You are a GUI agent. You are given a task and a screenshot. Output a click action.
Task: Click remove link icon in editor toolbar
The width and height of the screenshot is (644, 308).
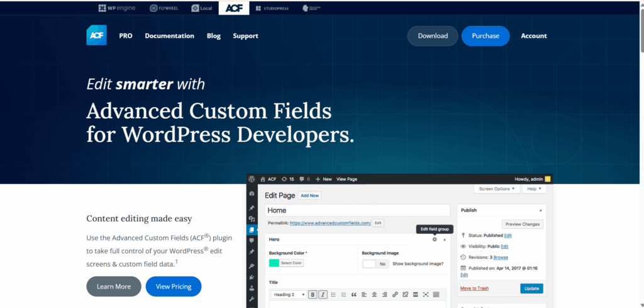[x=405, y=294]
